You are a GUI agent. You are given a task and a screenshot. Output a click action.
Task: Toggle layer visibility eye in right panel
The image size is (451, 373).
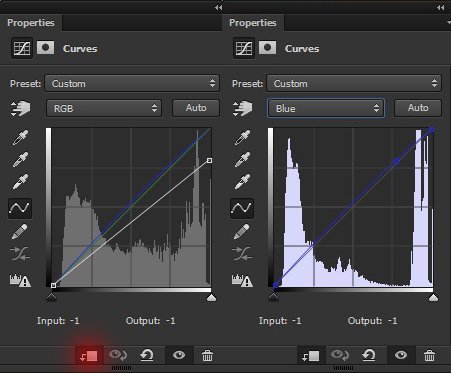coord(401,355)
